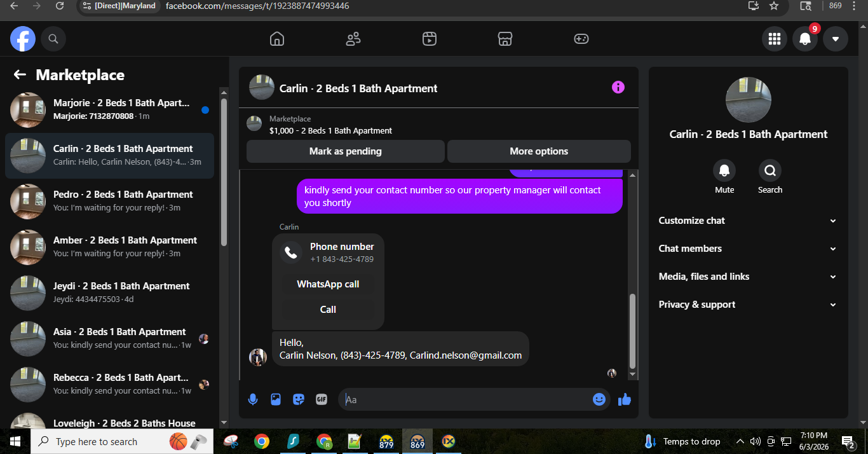Click the browser address bar URL
Screen dimensions: 868x454
tap(257, 6)
